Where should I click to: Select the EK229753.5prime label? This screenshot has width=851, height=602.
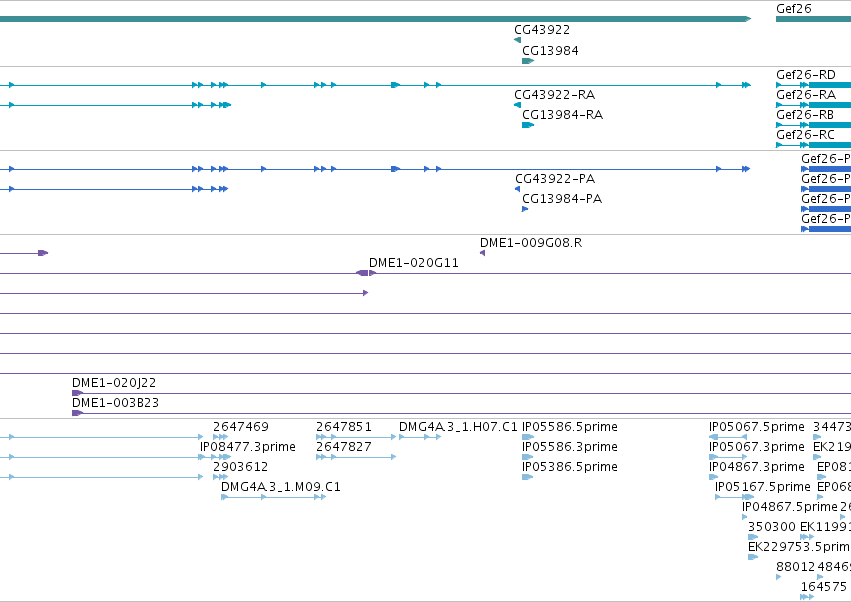[799, 547]
